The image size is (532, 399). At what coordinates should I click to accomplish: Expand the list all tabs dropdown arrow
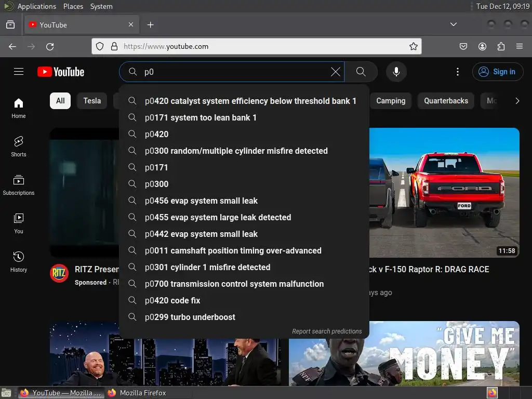coord(453,24)
